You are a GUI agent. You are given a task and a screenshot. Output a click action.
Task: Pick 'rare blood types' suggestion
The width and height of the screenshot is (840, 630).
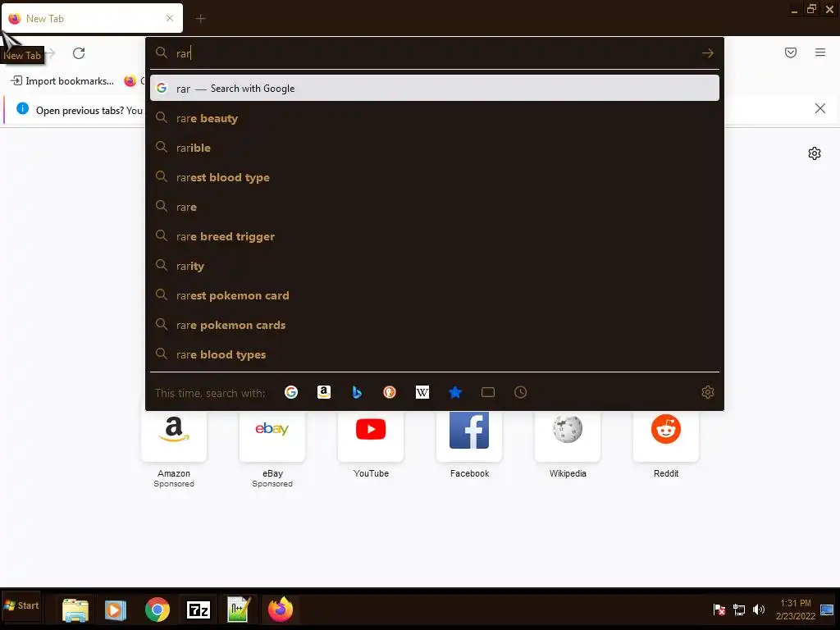435,354
